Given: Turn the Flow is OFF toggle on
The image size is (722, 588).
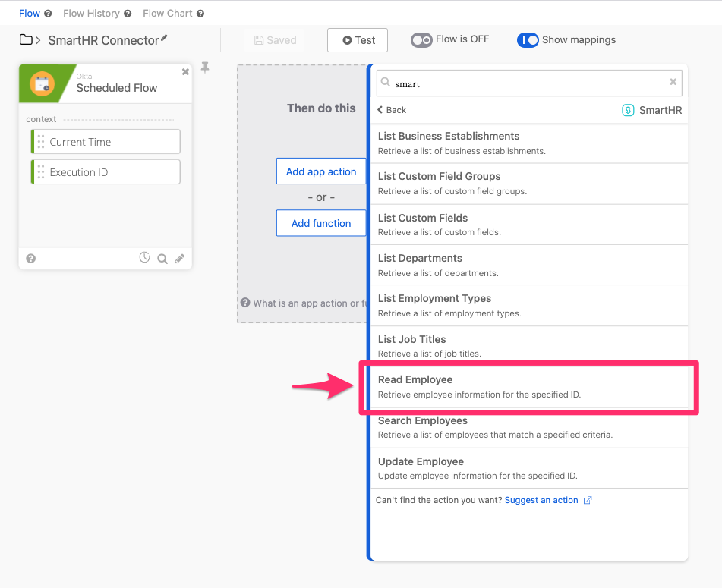Looking at the screenshot, I should pos(421,39).
